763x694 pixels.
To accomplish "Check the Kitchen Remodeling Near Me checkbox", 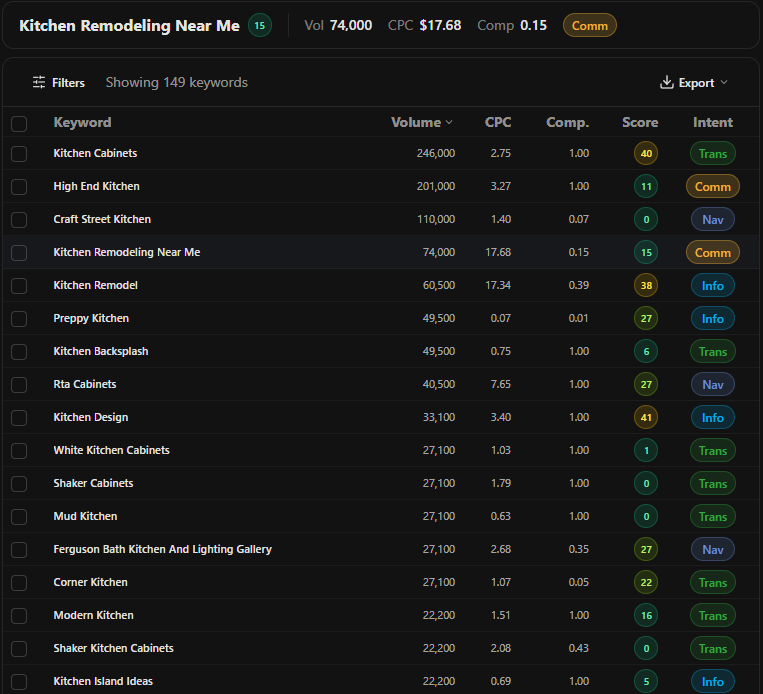I will pyautogui.click(x=19, y=253).
